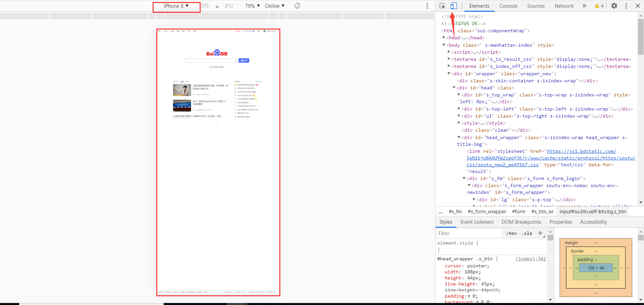The height and width of the screenshot is (305, 644).
Task: Toggle the :hov element state panel
Action: [x=512, y=233]
